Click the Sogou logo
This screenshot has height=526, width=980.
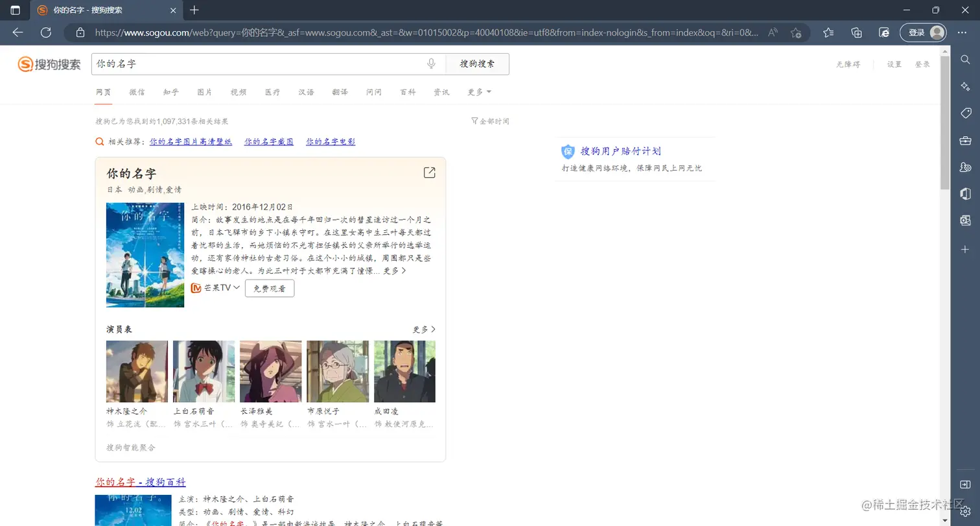(49, 64)
